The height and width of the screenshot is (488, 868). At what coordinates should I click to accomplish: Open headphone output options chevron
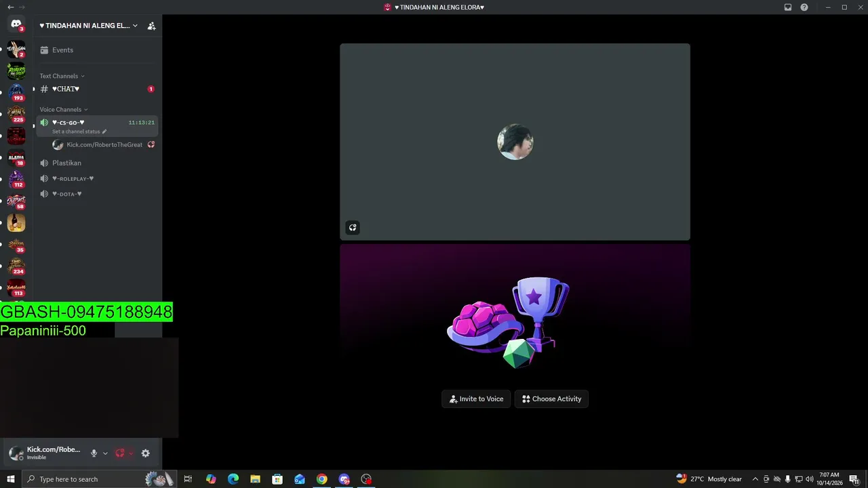[131, 453]
